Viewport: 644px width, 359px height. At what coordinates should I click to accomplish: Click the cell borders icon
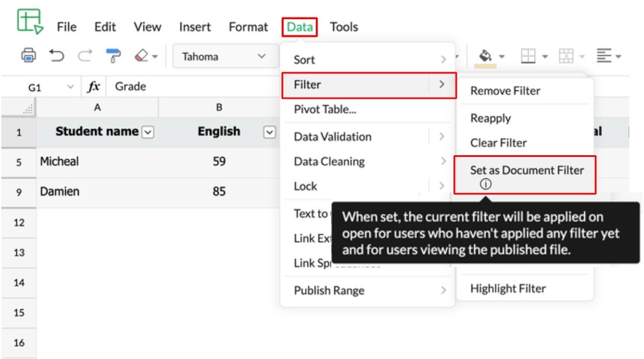click(528, 56)
